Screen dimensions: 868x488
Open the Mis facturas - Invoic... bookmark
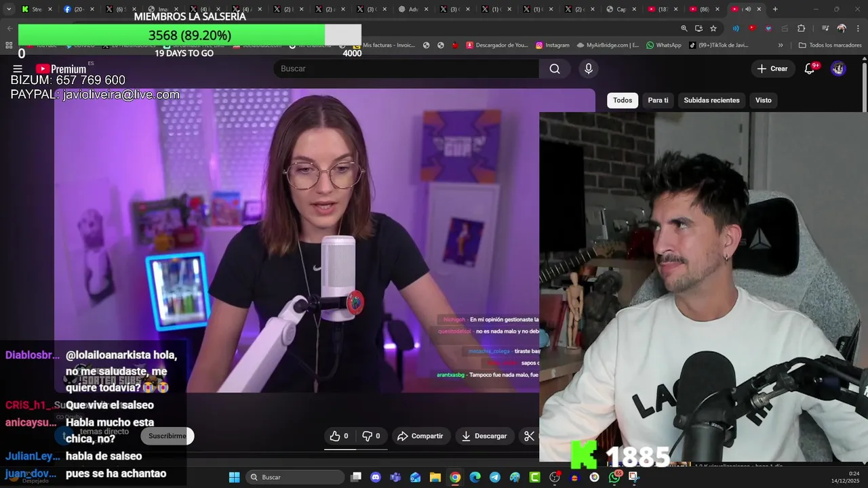coord(384,45)
